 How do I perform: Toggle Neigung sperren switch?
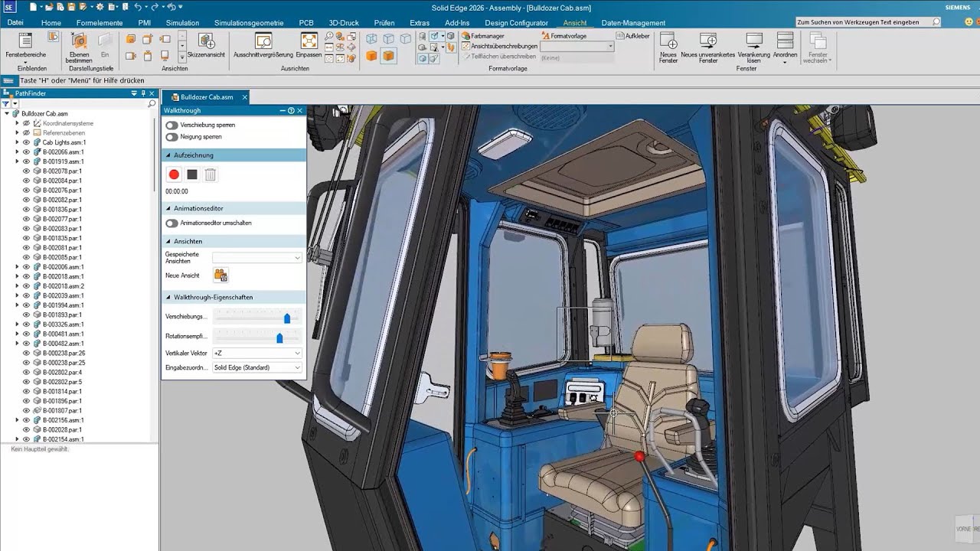(171, 137)
